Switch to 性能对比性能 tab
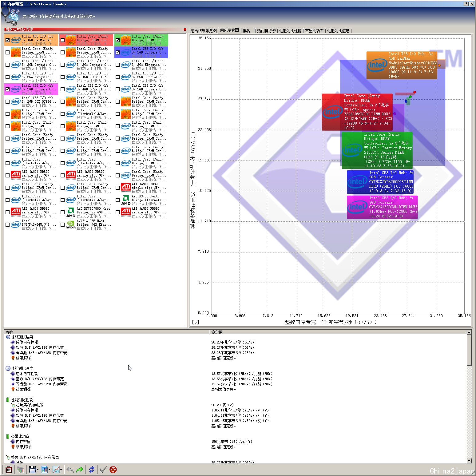476x476 pixels. click(x=290, y=31)
